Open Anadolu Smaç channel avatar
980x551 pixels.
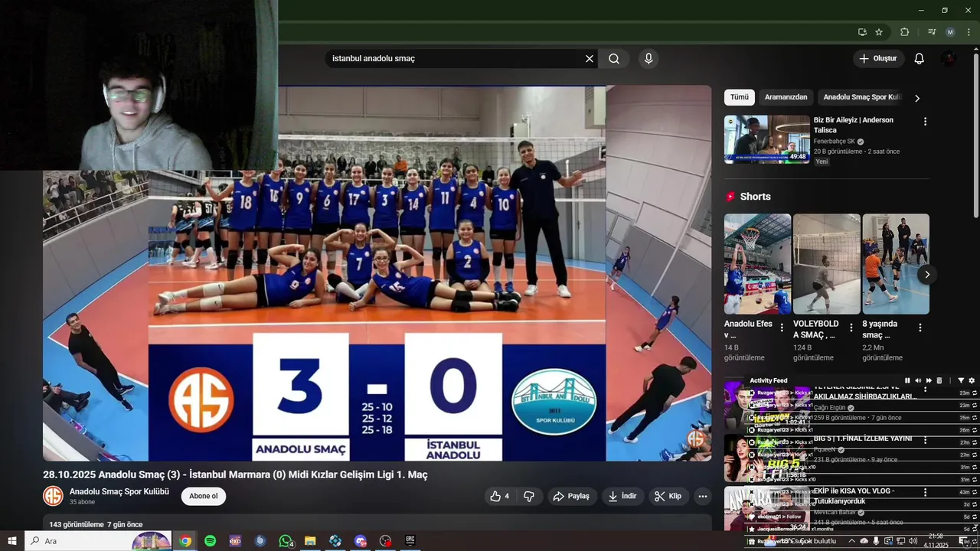(x=53, y=496)
